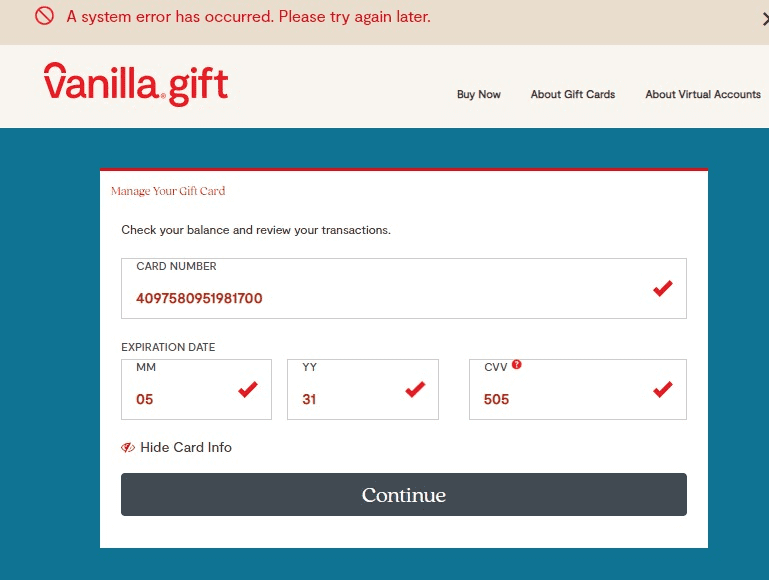Click the Vanilla Gift logo
The width and height of the screenshot is (769, 580).
click(x=136, y=84)
